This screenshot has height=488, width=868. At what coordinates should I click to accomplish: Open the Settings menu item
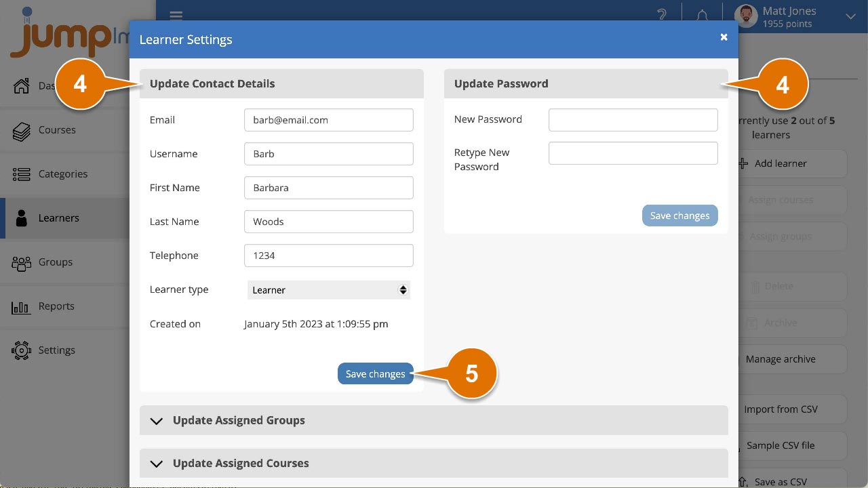57,350
